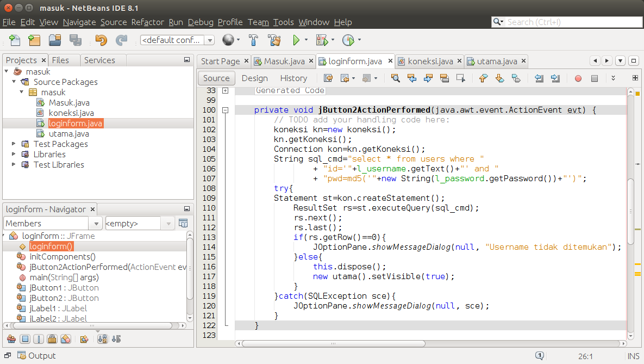Click the Find Previous Occurrence icon
The image size is (644, 364).
tap(411, 78)
